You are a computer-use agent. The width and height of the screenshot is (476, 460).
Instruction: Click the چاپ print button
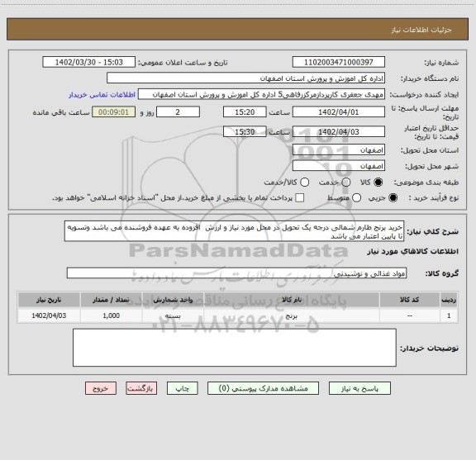(x=183, y=388)
